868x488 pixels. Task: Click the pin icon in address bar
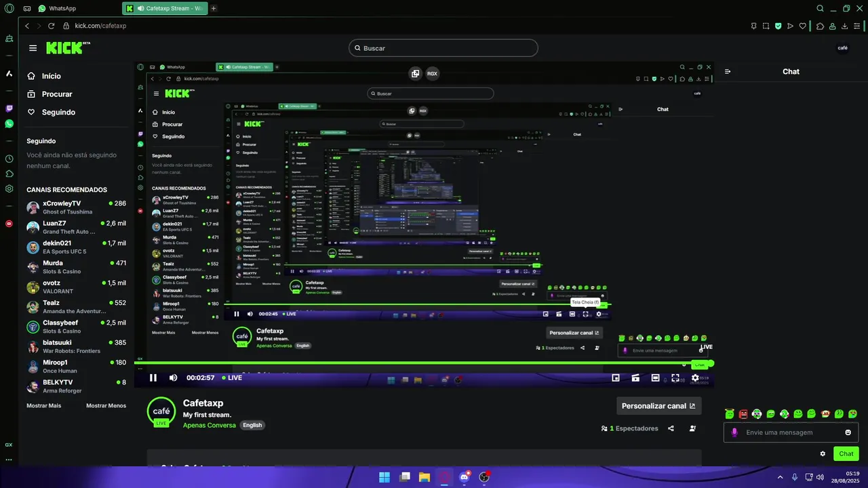point(753,26)
